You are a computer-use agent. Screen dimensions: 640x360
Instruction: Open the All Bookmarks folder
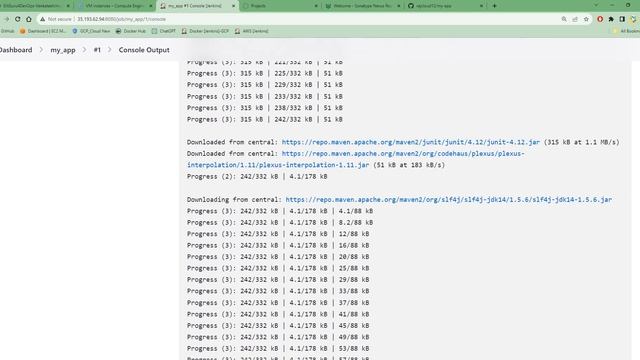click(x=627, y=31)
